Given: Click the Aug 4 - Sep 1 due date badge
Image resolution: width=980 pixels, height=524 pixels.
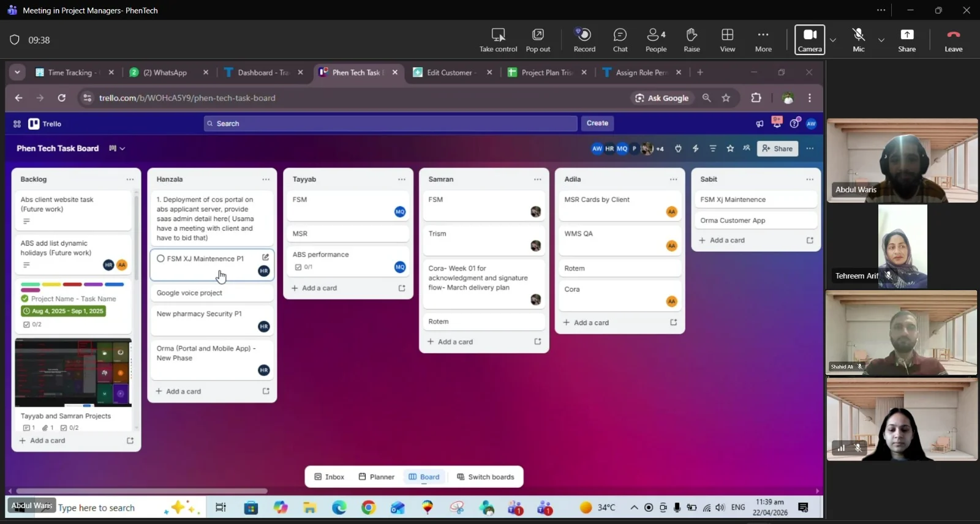Looking at the screenshot, I should 63,311.
